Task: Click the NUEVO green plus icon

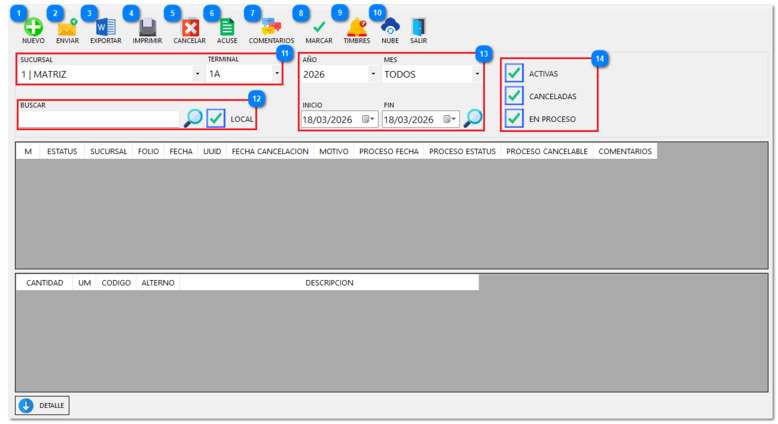Action: (33, 27)
